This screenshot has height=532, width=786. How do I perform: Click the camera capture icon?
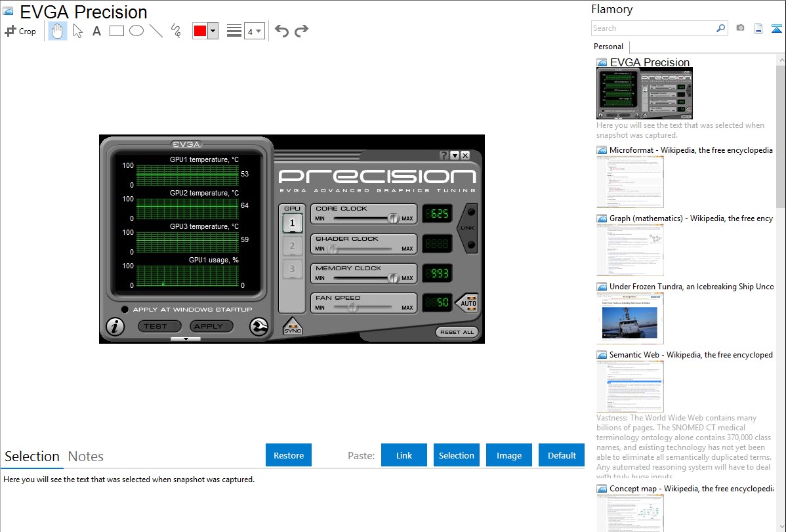pyautogui.click(x=740, y=28)
